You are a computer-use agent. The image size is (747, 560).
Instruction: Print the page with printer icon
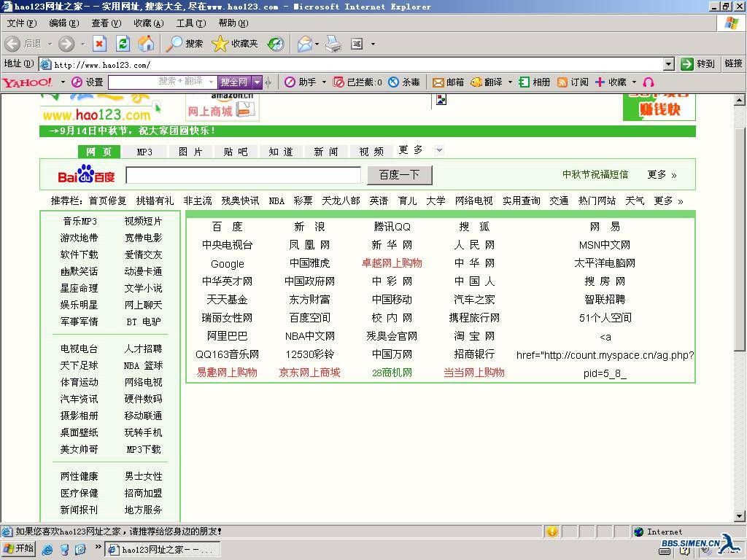point(333,44)
